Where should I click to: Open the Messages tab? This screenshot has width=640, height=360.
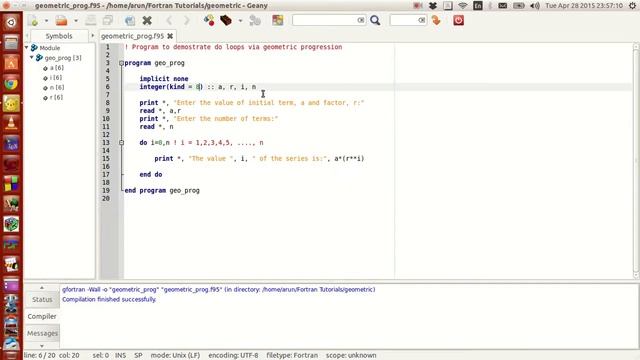coord(42,333)
